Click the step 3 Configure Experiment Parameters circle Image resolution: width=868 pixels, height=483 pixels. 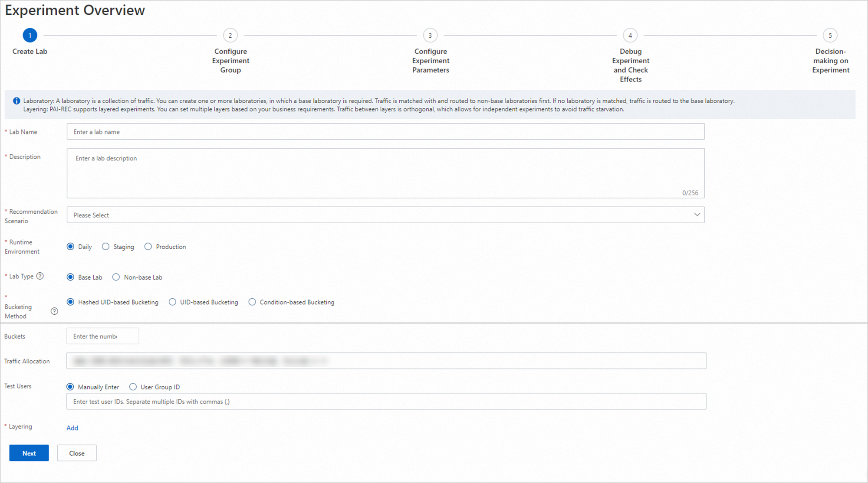(430, 35)
